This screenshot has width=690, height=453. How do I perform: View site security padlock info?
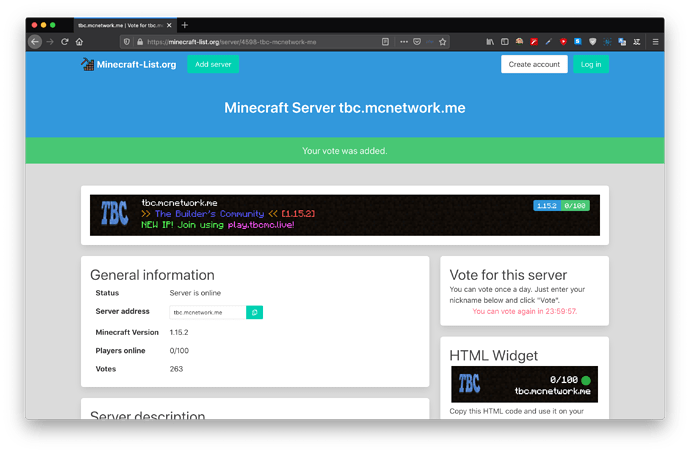[140, 42]
